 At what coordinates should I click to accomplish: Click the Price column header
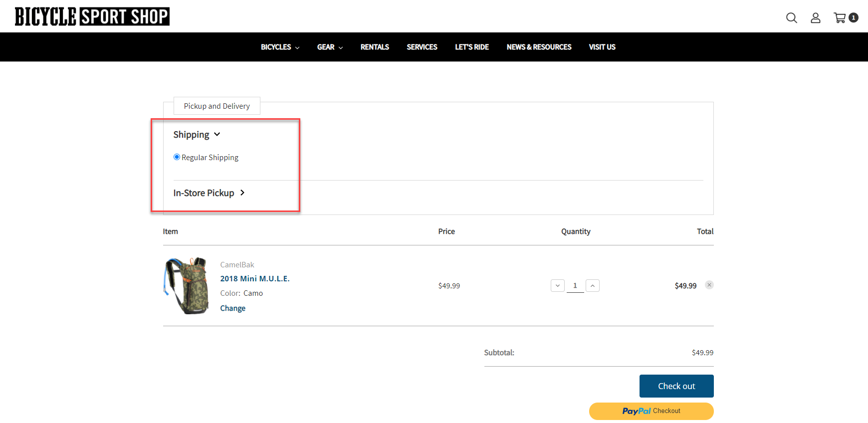pyautogui.click(x=446, y=231)
